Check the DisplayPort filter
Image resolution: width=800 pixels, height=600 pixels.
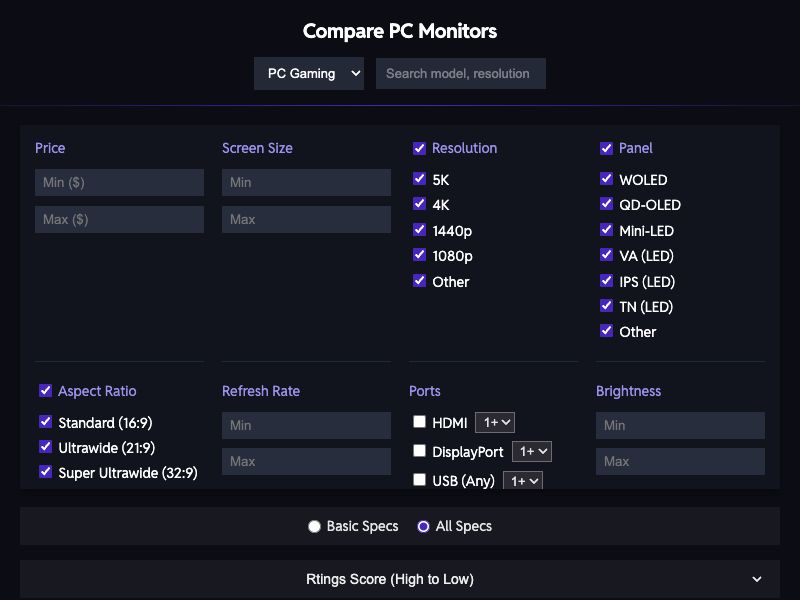[419, 451]
